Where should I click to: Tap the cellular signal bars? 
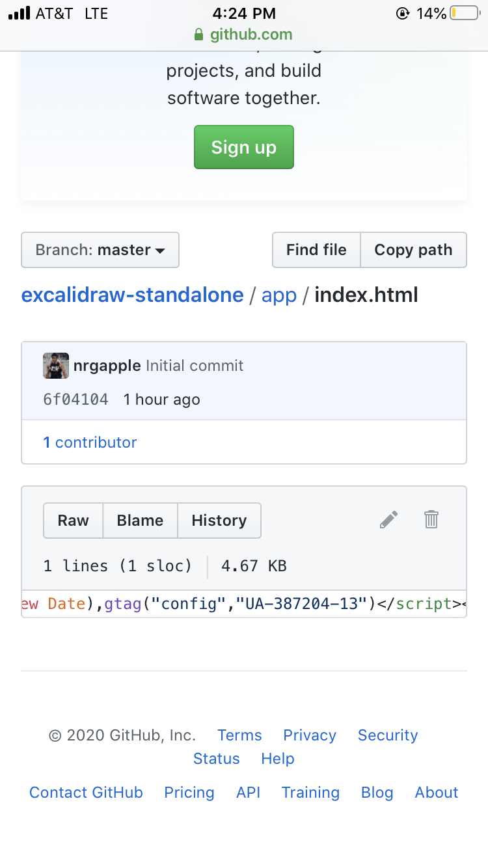pyautogui.click(x=19, y=13)
